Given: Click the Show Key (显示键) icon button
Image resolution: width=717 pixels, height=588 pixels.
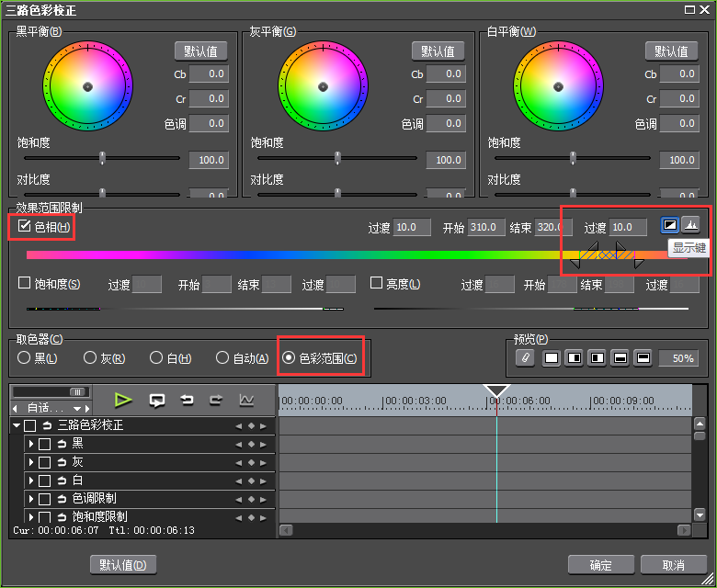Looking at the screenshot, I should pos(670,225).
